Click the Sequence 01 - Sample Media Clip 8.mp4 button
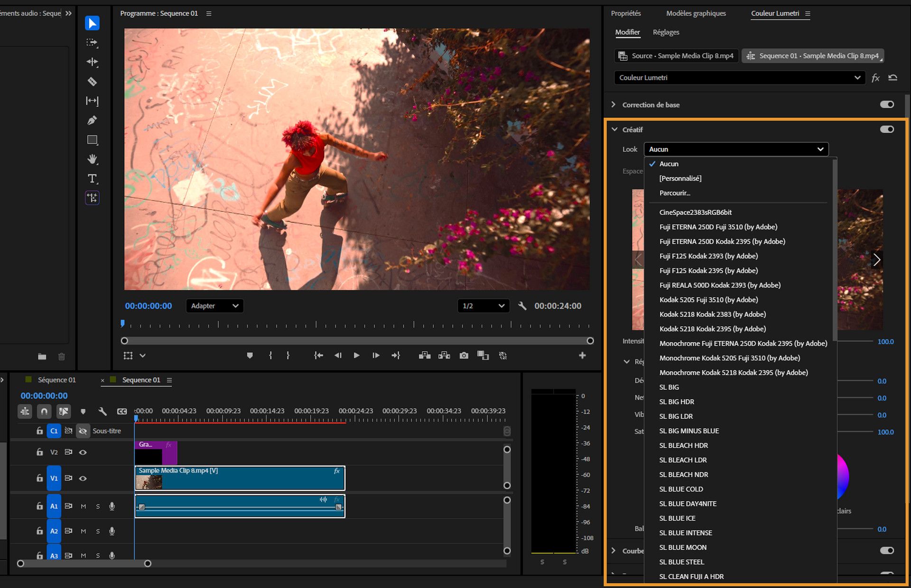The width and height of the screenshot is (911, 588). (x=812, y=55)
